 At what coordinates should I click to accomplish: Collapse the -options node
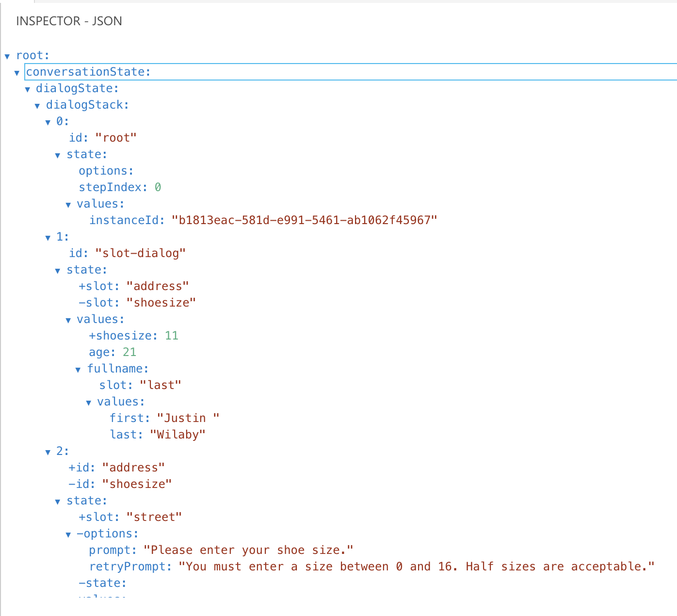[x=68, y=533]
